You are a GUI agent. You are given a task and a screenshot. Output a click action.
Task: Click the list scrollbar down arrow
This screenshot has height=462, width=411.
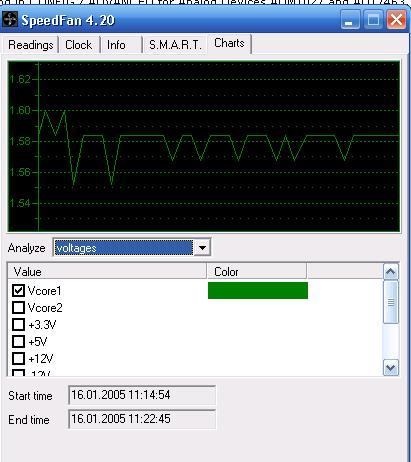[x=391, y=367]
